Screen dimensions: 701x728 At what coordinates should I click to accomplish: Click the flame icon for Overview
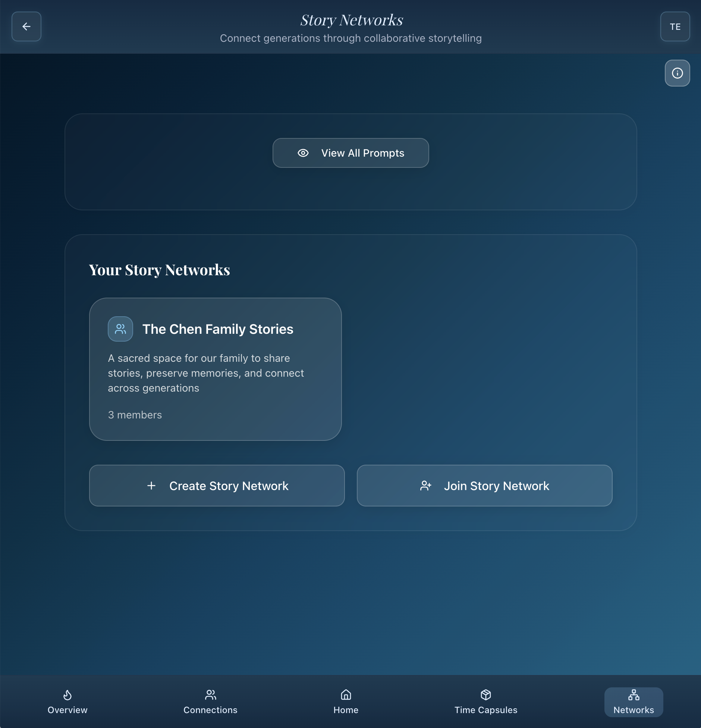67,695
